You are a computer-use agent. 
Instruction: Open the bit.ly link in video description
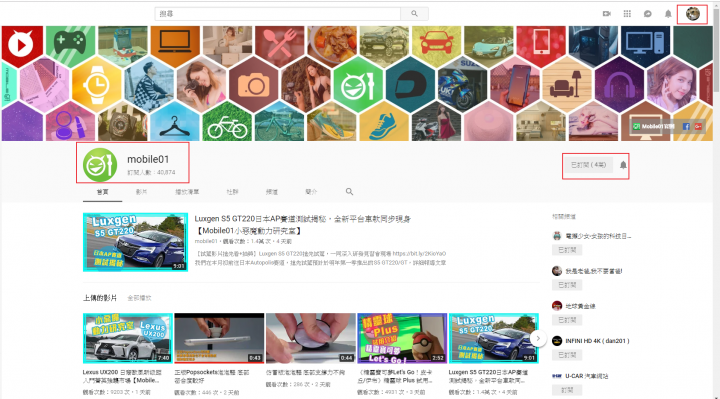(419, 253)
